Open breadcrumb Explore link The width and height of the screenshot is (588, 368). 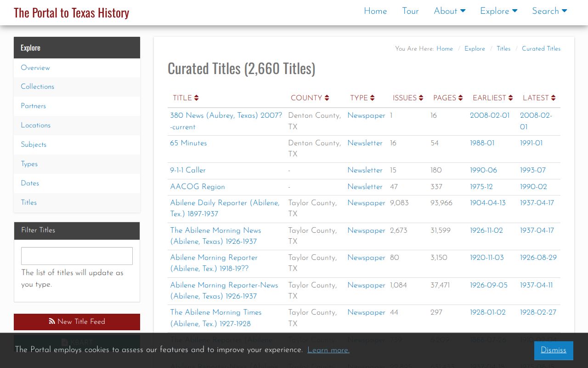[475, 49]
